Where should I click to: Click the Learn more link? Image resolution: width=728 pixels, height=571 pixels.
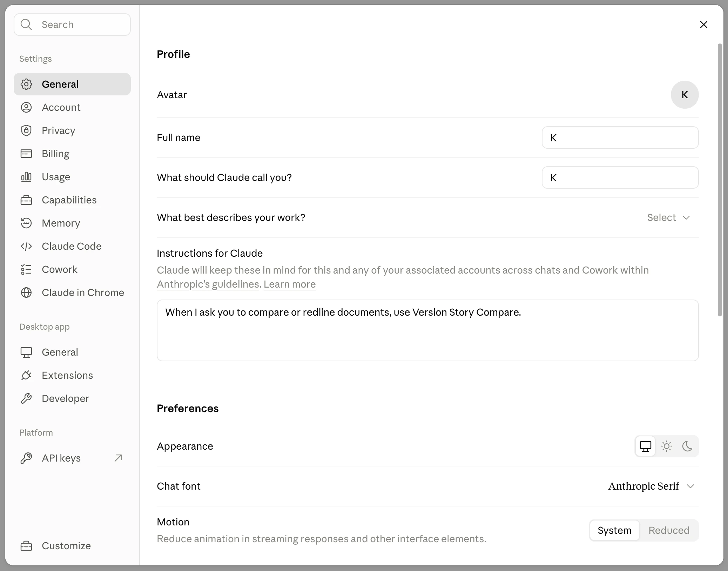point(290,284)
